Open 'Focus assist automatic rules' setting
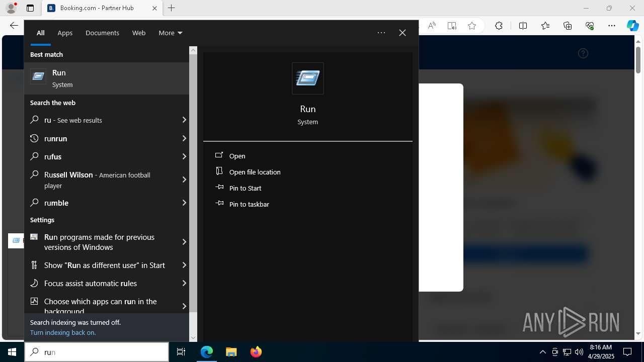 pos(91,283)
